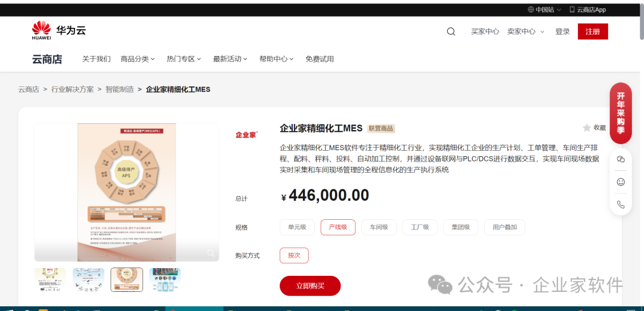
Task: Open the search magnifier icon
Action: [x=451, y=32]
